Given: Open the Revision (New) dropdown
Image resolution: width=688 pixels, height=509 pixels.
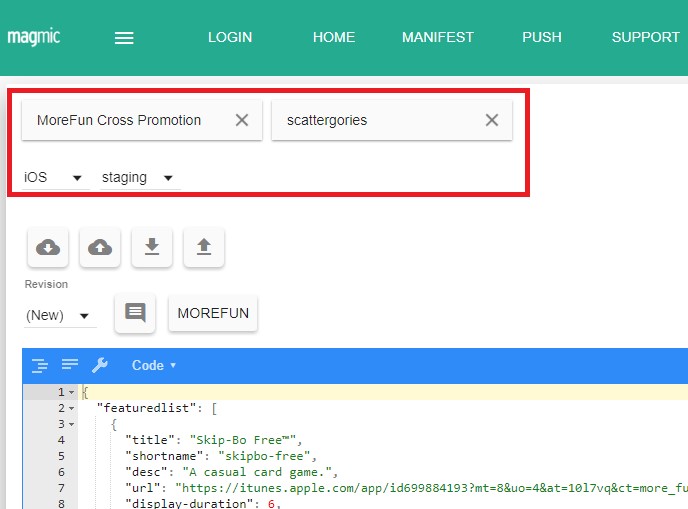Looking at the screenshot, I should (x=60, y=315).
